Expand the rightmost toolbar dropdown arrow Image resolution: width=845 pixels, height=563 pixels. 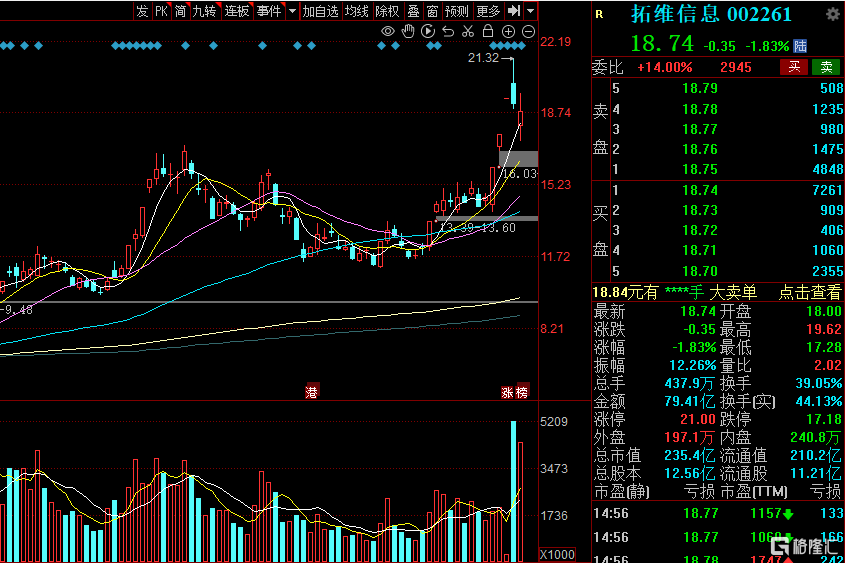(x=530, y=11)
